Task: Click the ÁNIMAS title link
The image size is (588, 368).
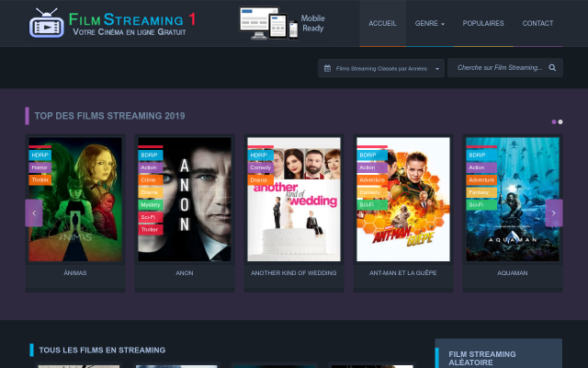Action: pyautogui.click(x=75, y=273)
